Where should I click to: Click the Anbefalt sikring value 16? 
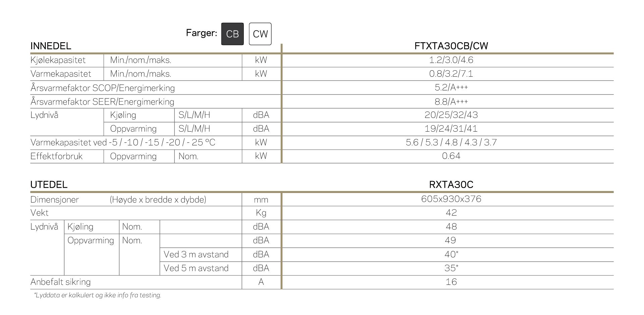(x=451, y=282)
